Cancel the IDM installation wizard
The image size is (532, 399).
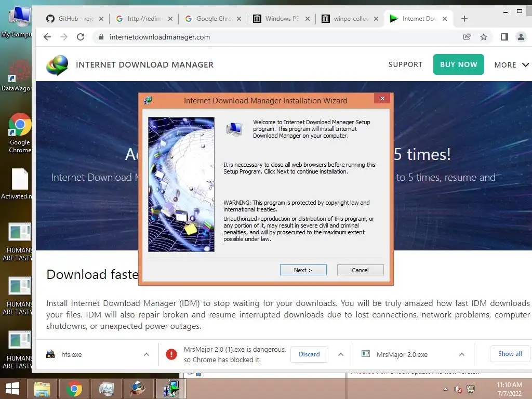[360, 270]
